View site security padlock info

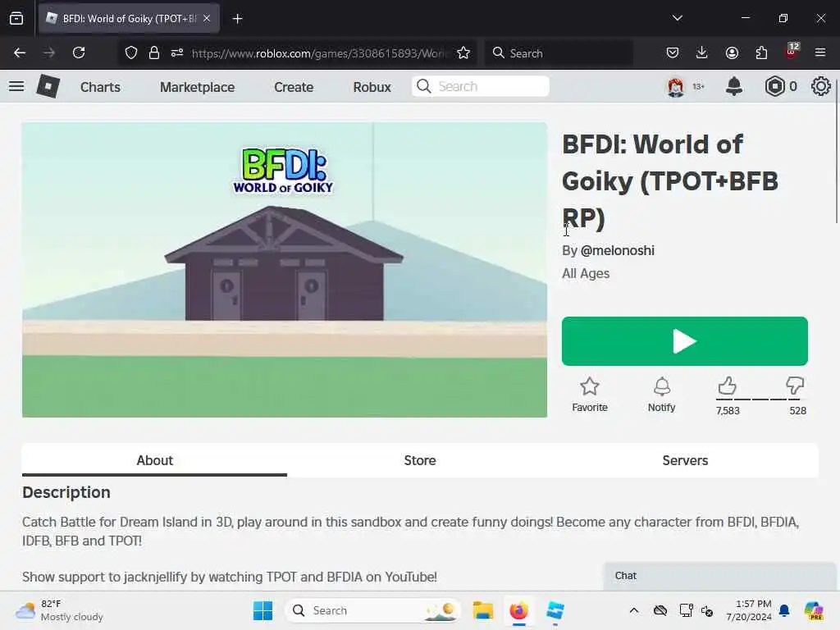154,52
